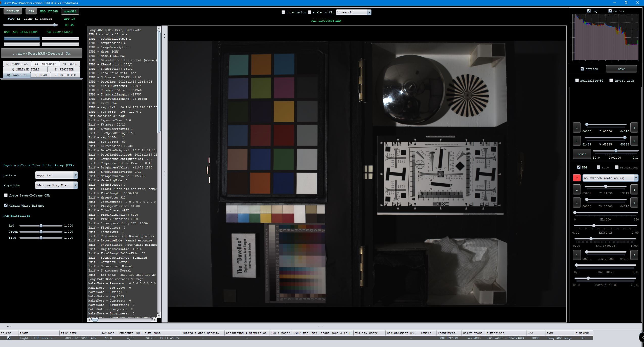Click the '1' button next to ST slider
The image size is (644, 347).
tap(577, 190)
